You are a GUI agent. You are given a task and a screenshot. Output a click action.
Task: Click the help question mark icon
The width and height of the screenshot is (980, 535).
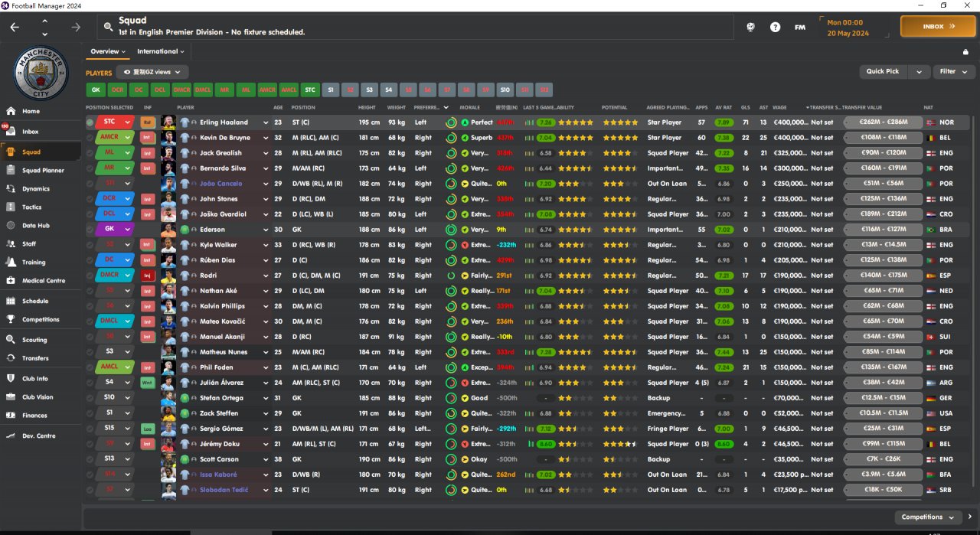coord(776,27)
